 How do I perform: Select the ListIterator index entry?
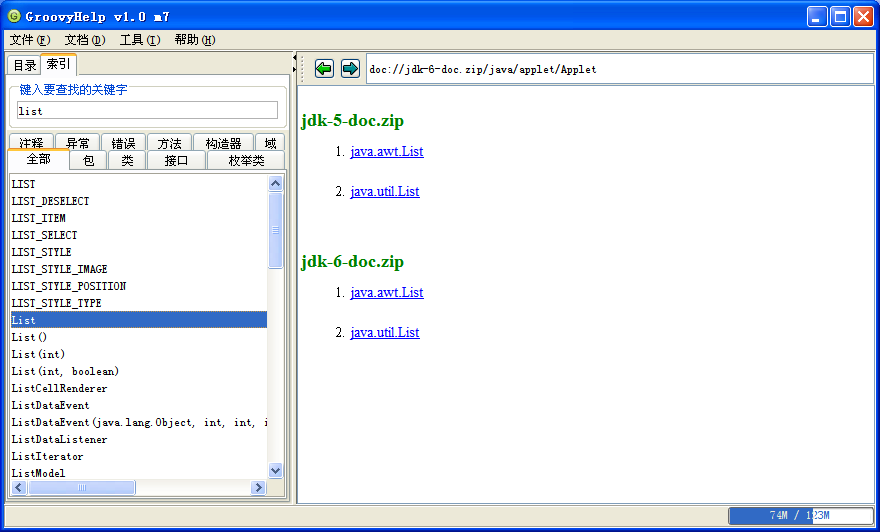pos(139,456)
